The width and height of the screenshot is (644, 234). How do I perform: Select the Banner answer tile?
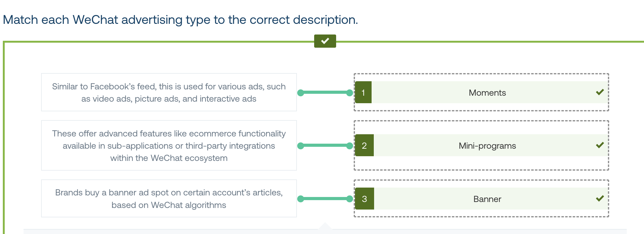pyautogui.click(x=482, y=199)
